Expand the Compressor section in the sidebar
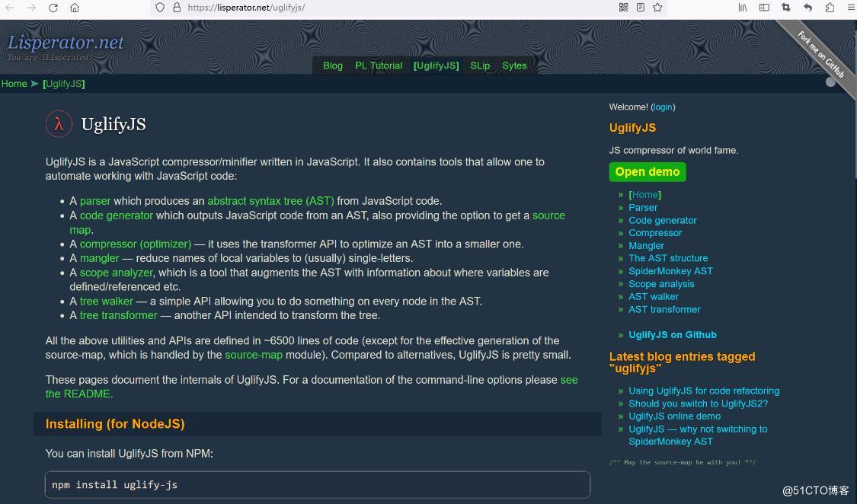 pyautogui.click(x=655, y=233)
